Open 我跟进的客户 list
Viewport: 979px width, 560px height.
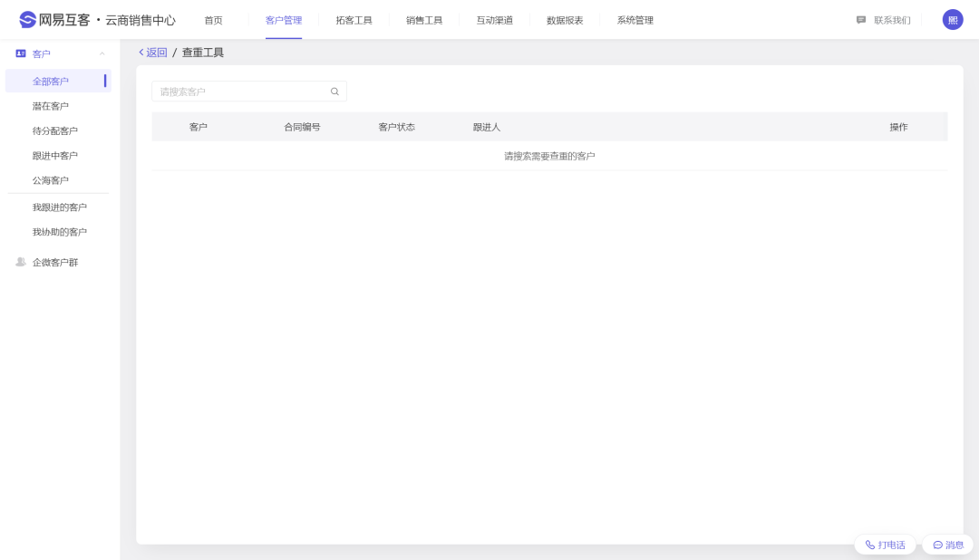coord(60,208)
